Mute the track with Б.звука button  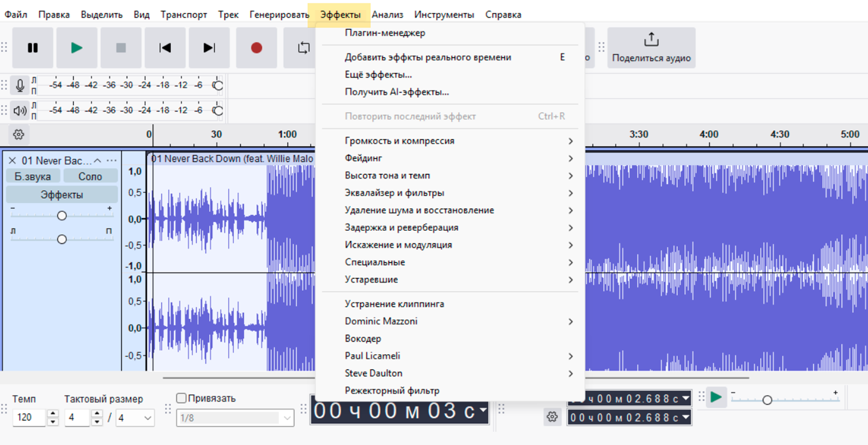(33, 177)
